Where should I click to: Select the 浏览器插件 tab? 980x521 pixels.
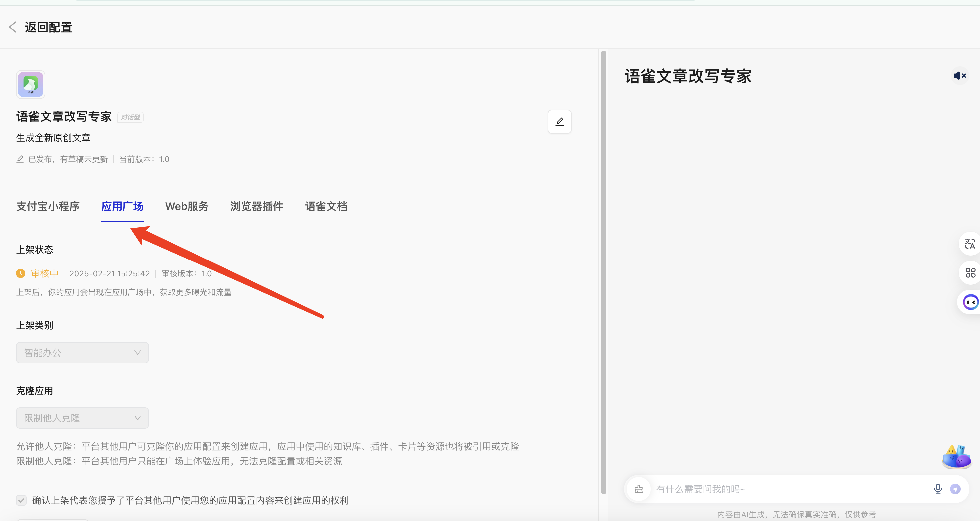(256, 206)
